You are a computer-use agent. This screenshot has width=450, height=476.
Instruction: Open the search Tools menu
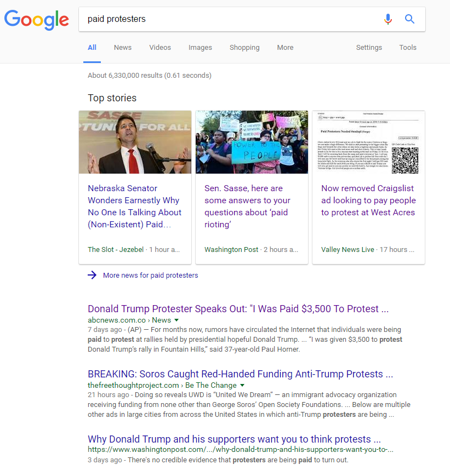(x=408, y=48)
